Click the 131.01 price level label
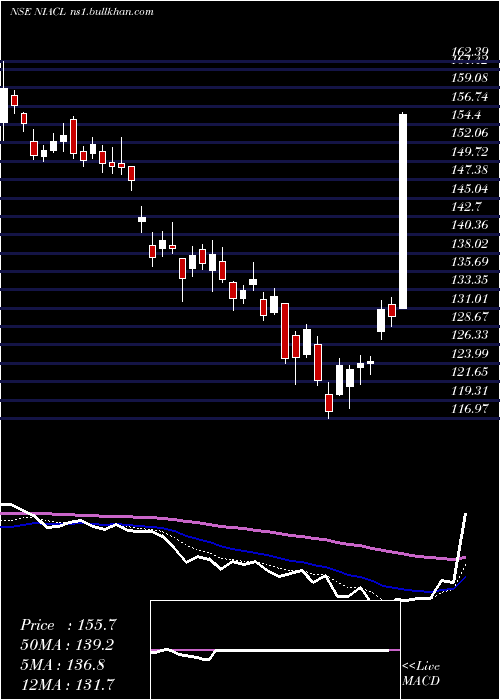 471,299
